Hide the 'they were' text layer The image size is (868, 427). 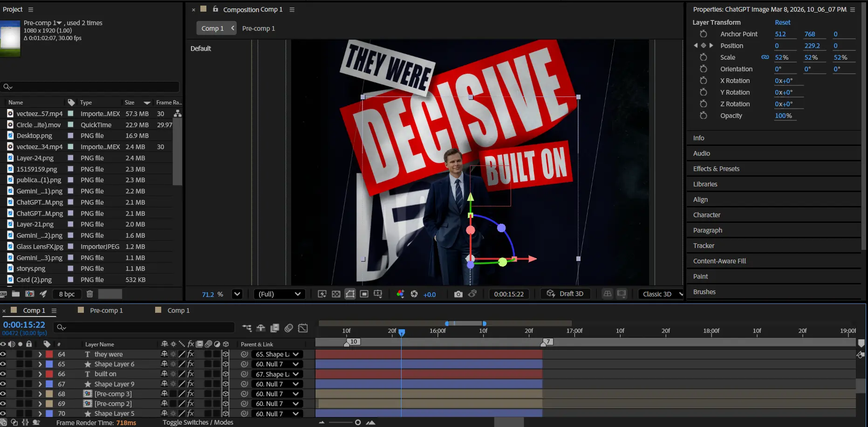coord(3,354)
